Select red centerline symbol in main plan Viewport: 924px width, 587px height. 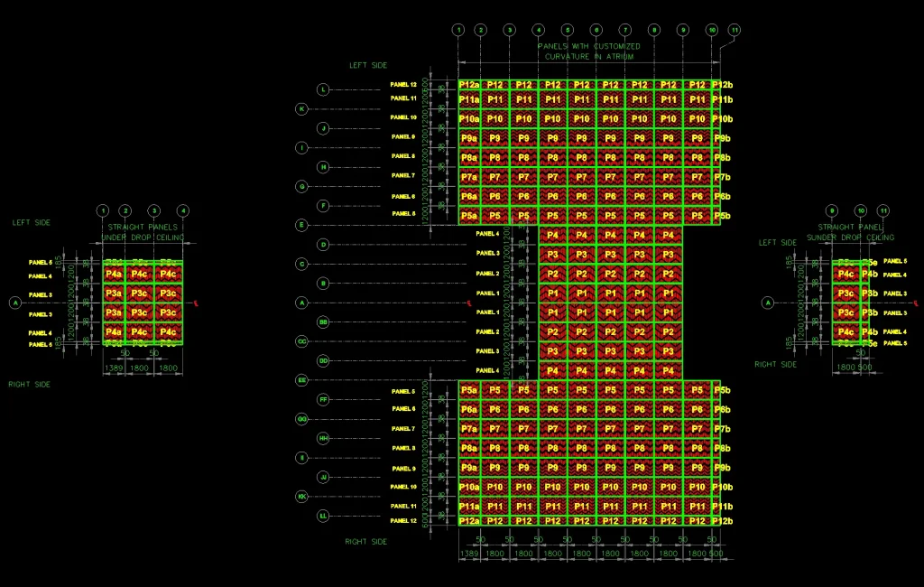click(470, 303)
